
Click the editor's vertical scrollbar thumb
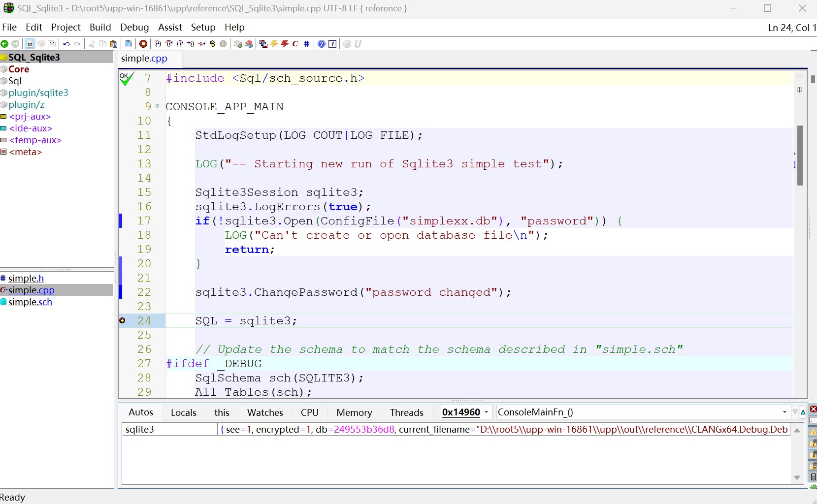click(800, 156)
